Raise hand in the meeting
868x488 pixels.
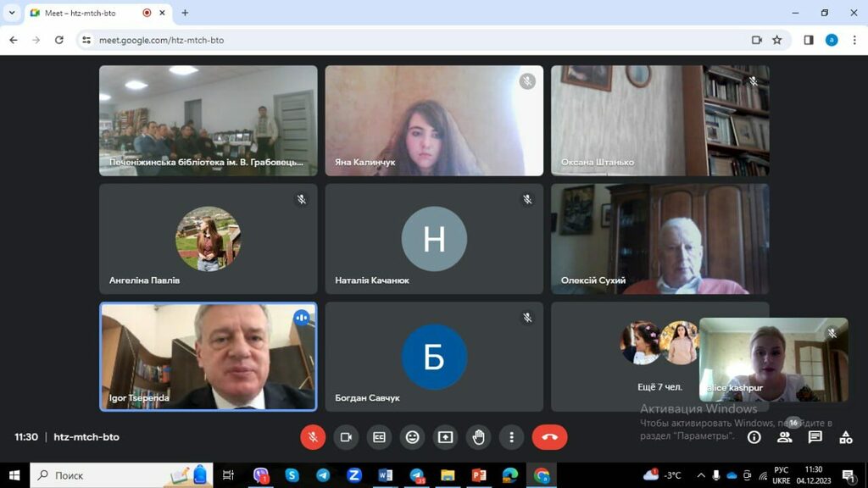click(x=478, y=437)
